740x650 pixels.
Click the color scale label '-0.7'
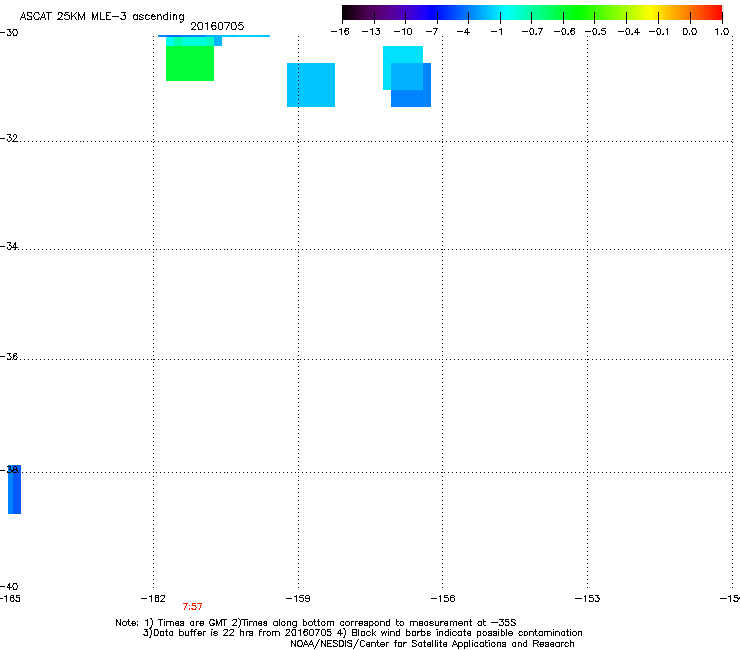[x=532, y=32]
